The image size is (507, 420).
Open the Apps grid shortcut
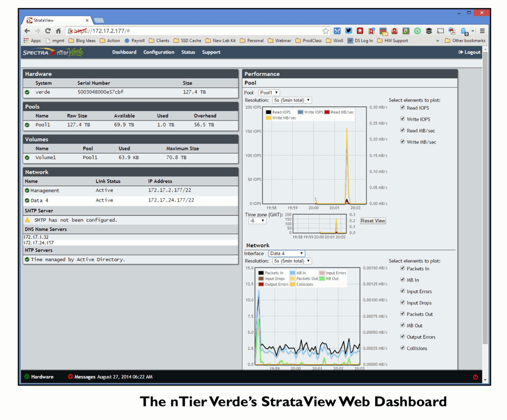tap(32, 41)
